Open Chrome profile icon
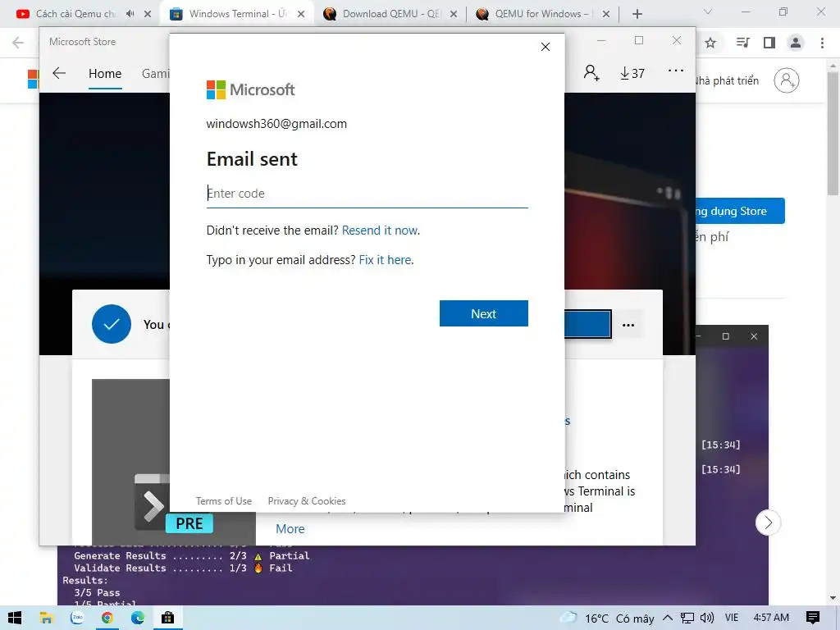 pos(796,43)
